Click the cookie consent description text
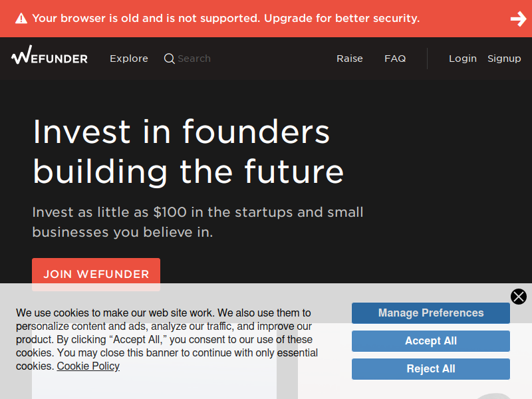The width and height of the screenshot is (532, 399). click(167, 339)
